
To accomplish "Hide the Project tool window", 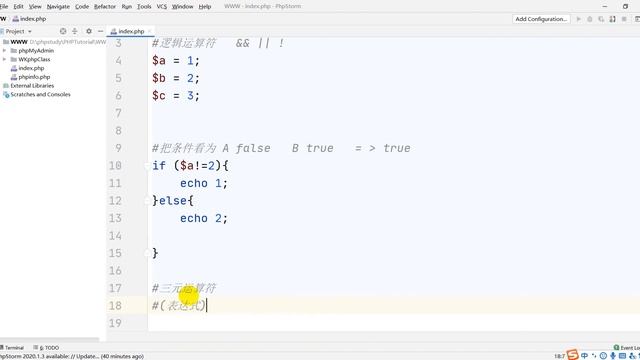I will [x=100, y=31].
